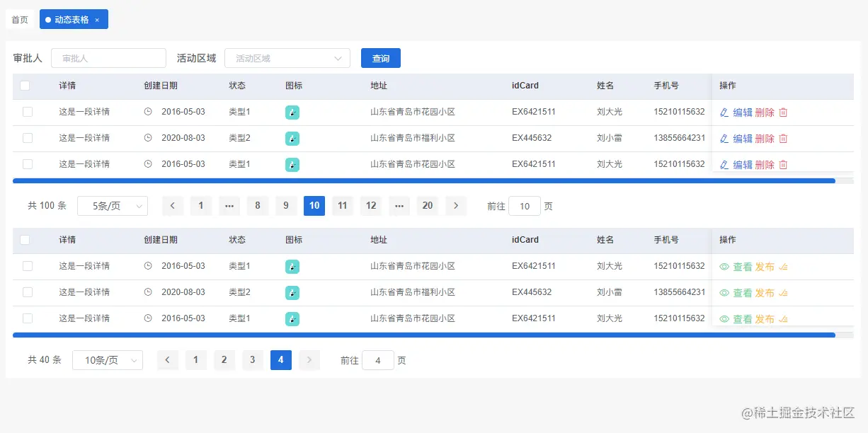
Task: Click trash icon in 刘小雷 row of 编辑/删除 table
Action: pyautogui.click(x=783, y=139)
